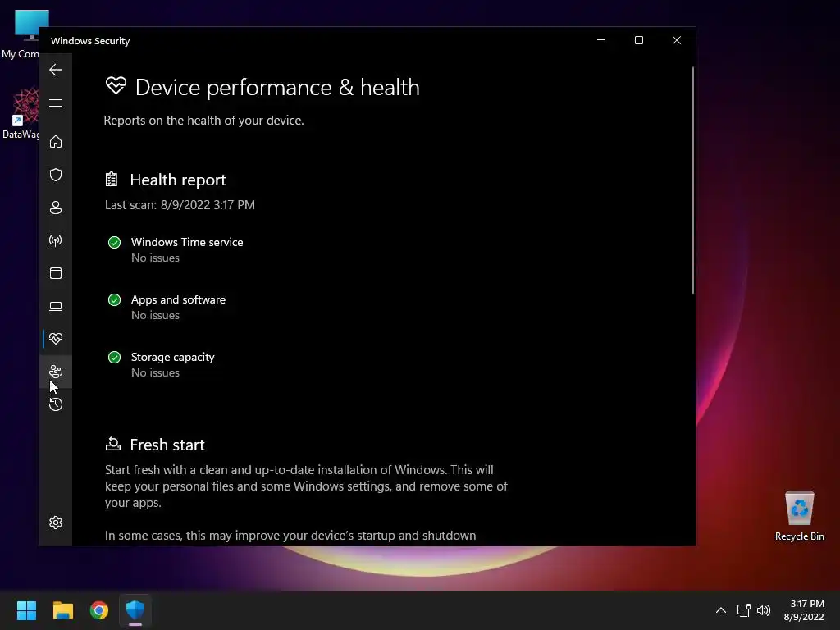Open volume speaker tray icon
The image size is (840, 630).
click(x=764, y=610)
